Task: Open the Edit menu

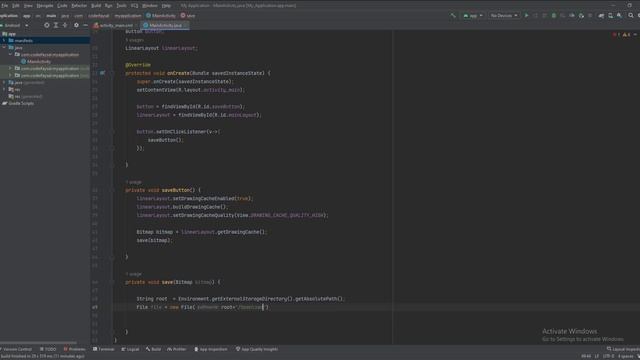Action: [16, 6]
